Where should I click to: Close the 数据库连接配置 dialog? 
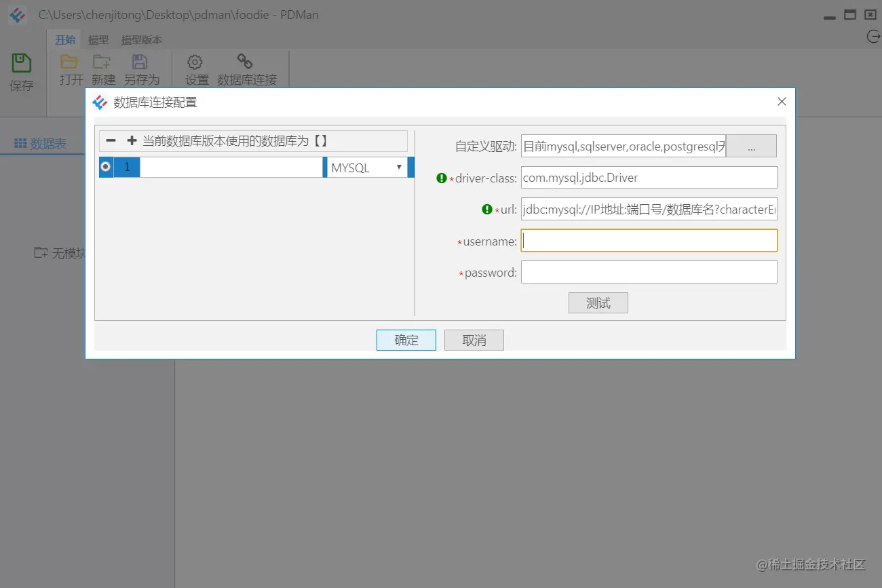click(782, 102)
